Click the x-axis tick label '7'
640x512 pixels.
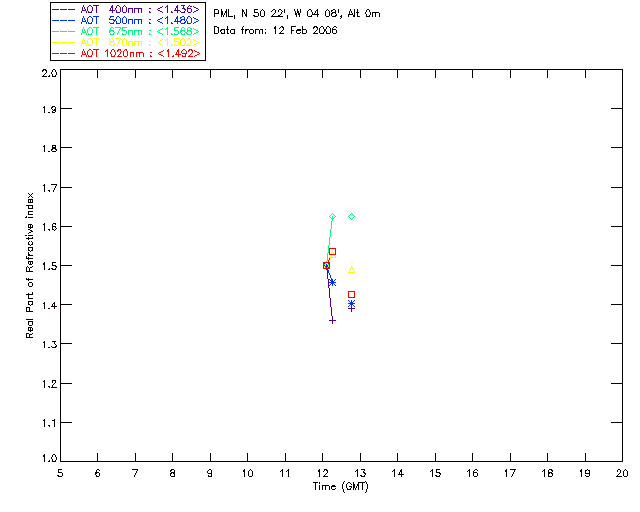tap(135, 473)
